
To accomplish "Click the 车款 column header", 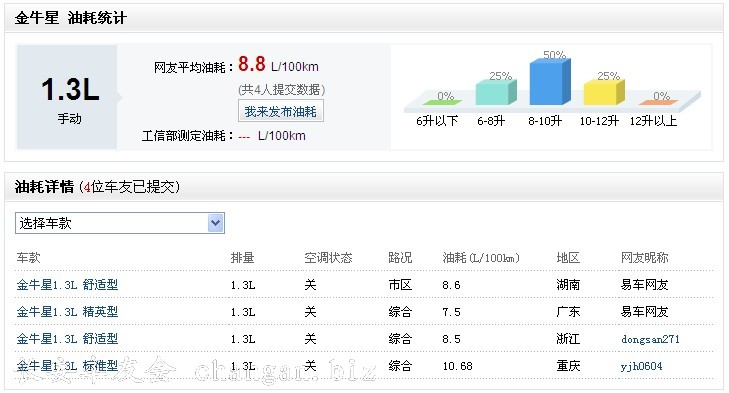I will 28,258.
